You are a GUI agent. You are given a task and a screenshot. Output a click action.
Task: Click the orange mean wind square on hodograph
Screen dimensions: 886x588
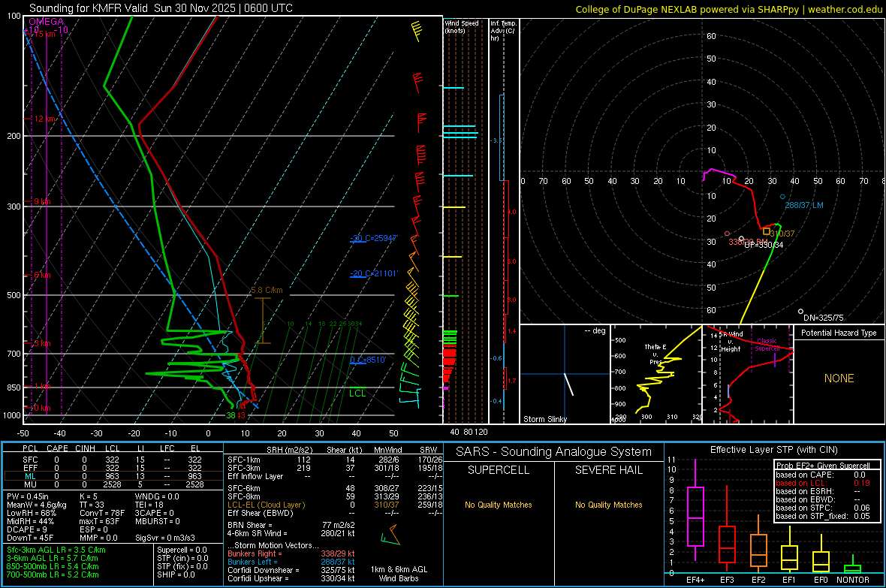coord(766,231)
